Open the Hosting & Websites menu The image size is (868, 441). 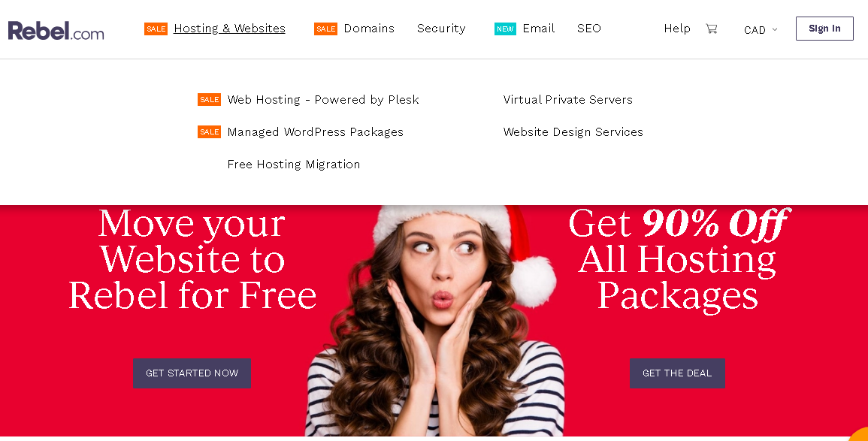point(229,29)
